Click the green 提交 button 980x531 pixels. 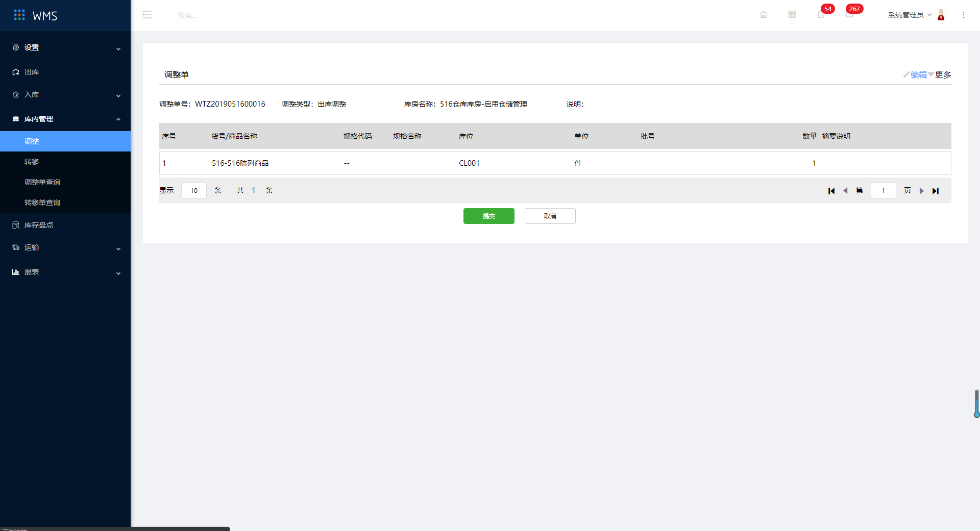(x=489, y=216)
